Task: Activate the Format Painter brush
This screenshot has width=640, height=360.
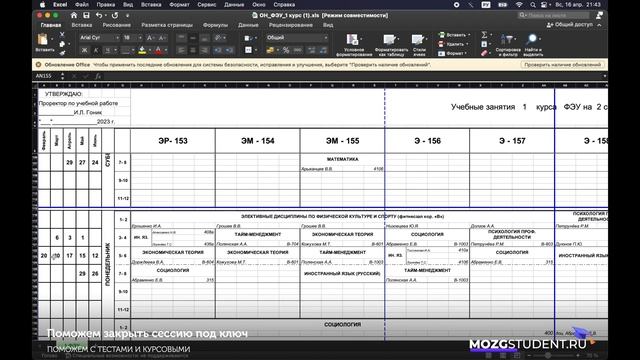Action: 62,53
